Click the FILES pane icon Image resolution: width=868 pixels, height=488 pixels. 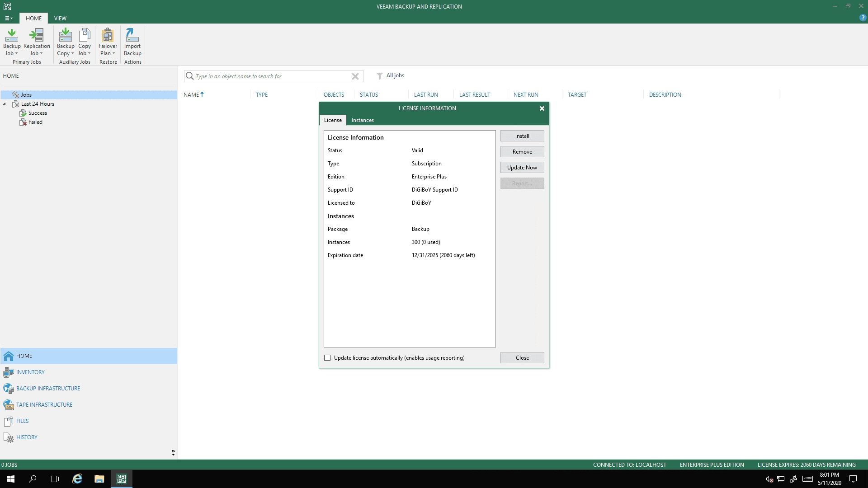9,421
